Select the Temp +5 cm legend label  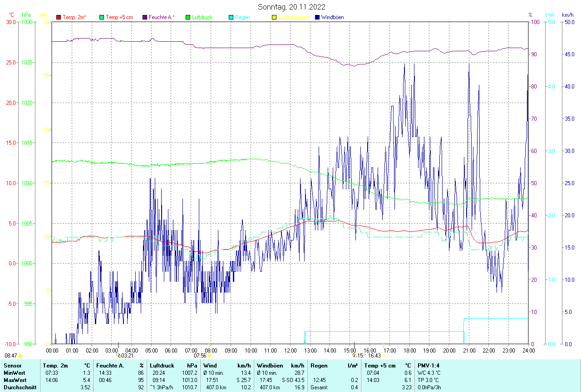coord(119,17)
